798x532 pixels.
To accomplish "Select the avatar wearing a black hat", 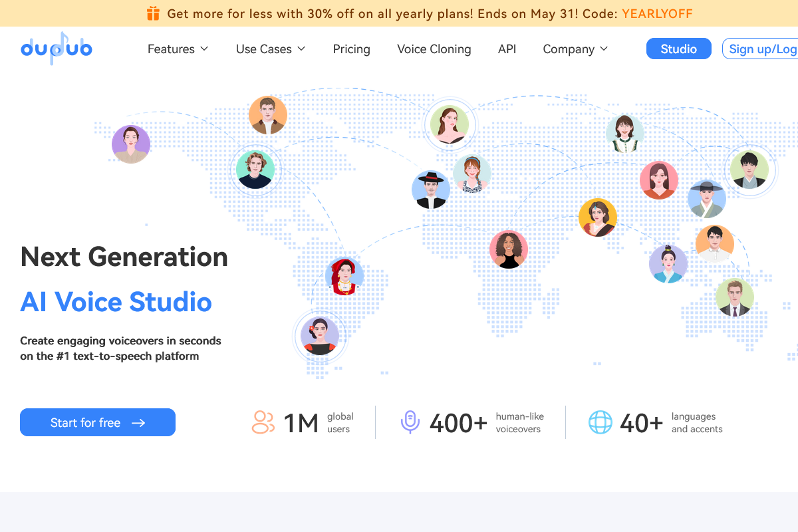I will [430, 190].
